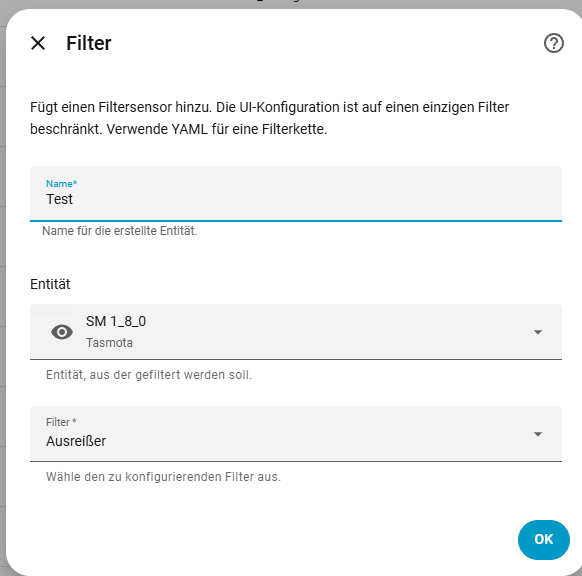This screenshot has height=576, width=582.
Task: Click the Filter dialog title text
Action: coord(89,43)
